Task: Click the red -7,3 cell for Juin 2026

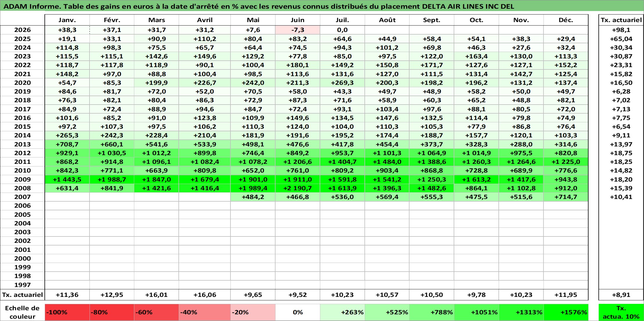Action: pos(298,30)
